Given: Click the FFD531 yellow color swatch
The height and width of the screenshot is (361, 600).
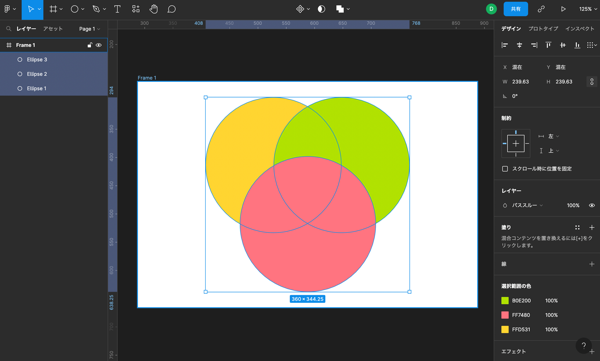Looking at the screenshot, I should pyautogui.click(x=505, y=330).
